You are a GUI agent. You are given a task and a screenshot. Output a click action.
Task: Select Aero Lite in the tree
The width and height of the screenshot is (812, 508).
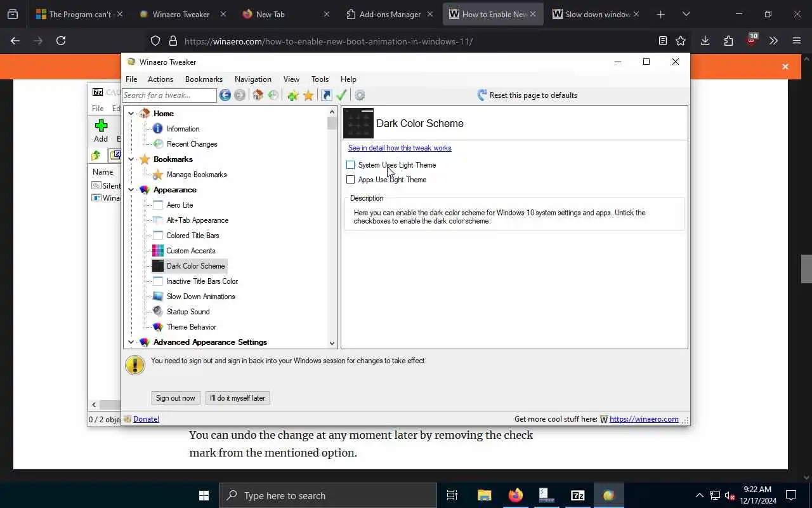click(x=180, y=205)
